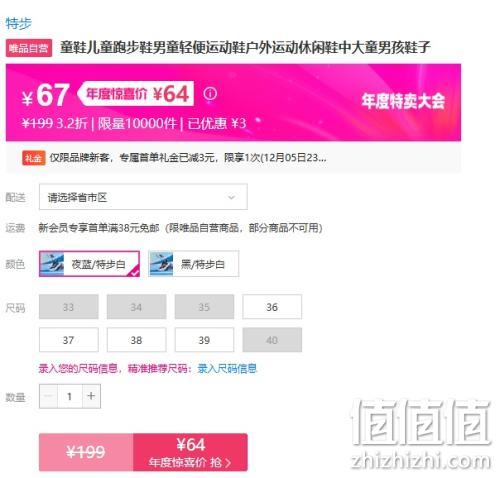Click the 礼金 coupon tag

[x=33, y=158]
